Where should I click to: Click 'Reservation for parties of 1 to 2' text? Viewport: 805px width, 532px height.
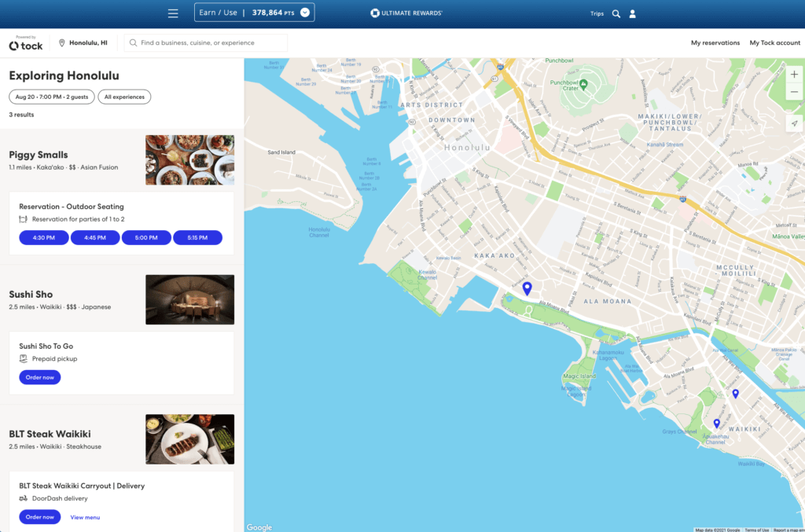coord(79,219)
